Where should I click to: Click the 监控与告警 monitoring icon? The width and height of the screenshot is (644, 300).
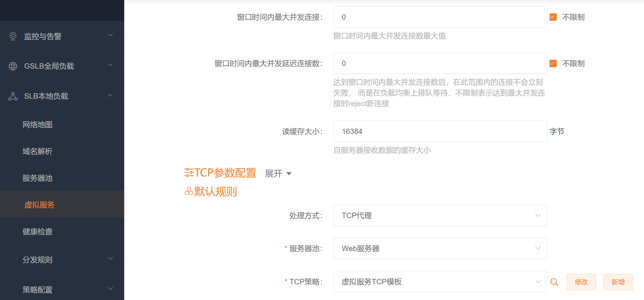(12, 36)
